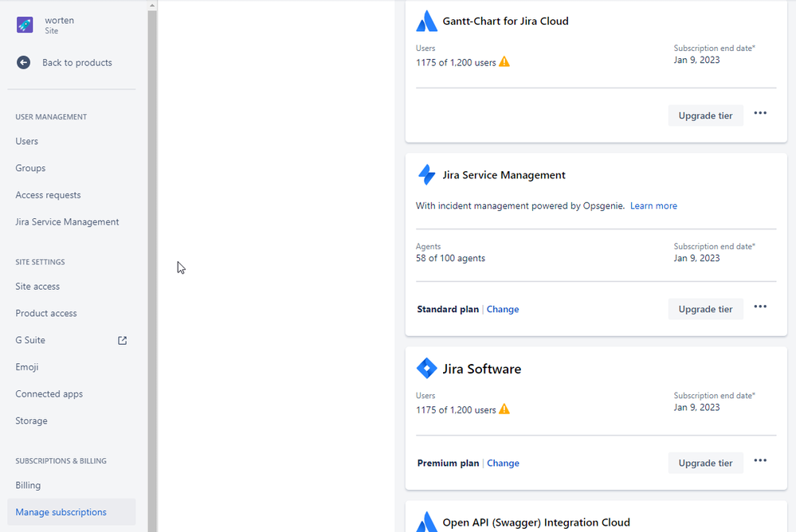This screenshot has width=796, height=532.
Task: Click the Gantt-Chart for Jira Cloud title
Action: [x=505, y=22]
